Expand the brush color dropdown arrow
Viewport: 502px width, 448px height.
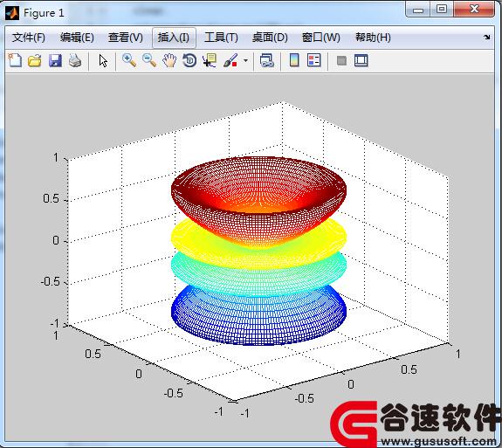pyautogui.click(x=245, y=60)
